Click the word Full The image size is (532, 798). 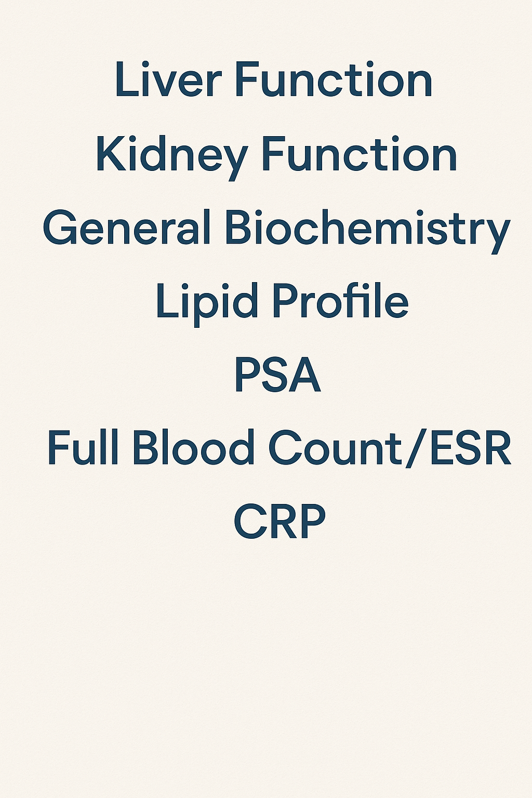pyautogui.click(x=83, y=448)
